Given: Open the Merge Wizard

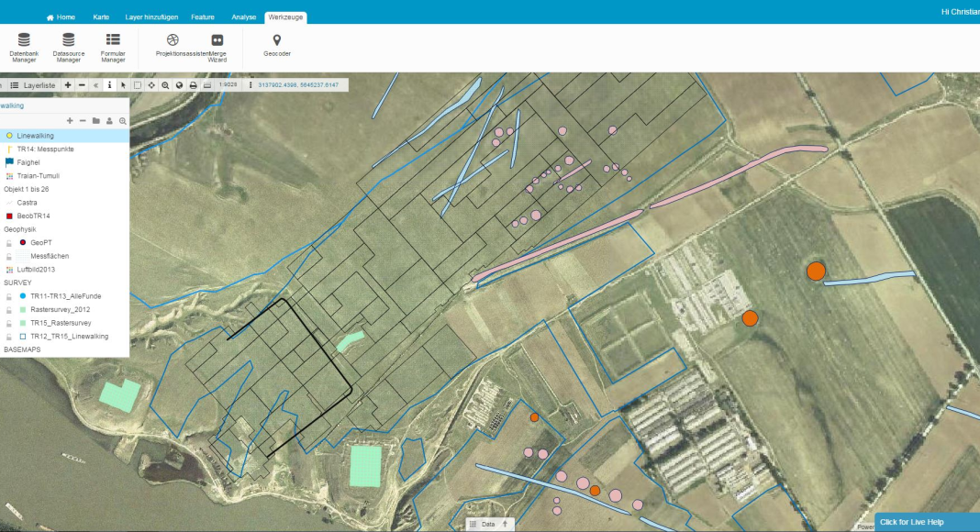Looking at the screenshot, I should pos(217,46).
